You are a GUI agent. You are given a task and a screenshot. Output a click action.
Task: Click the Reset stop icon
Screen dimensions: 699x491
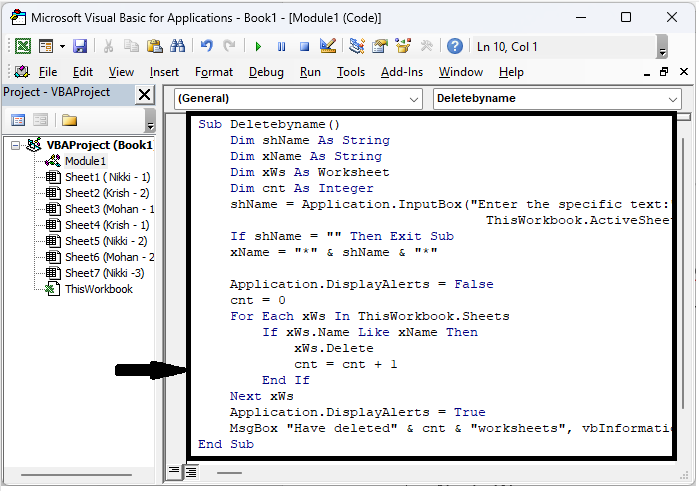tap(303, 46)
